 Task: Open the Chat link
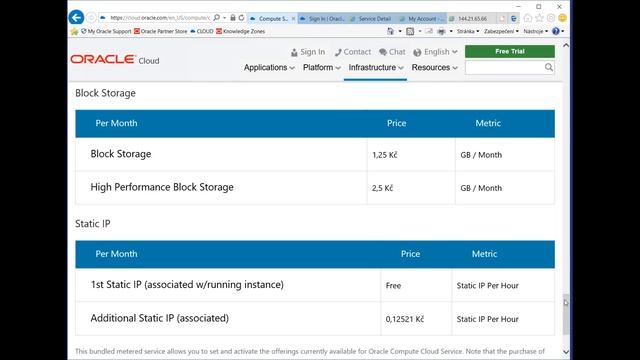(392, 52)
